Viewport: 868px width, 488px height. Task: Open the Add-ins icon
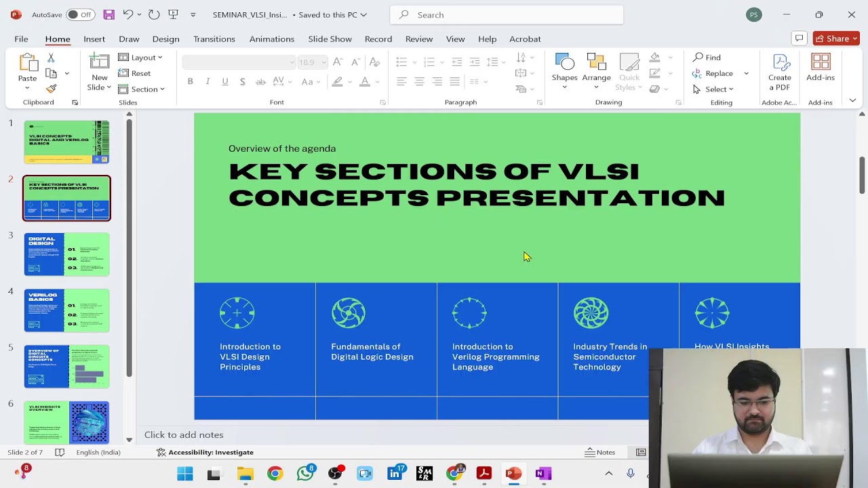tap(821, 62)
